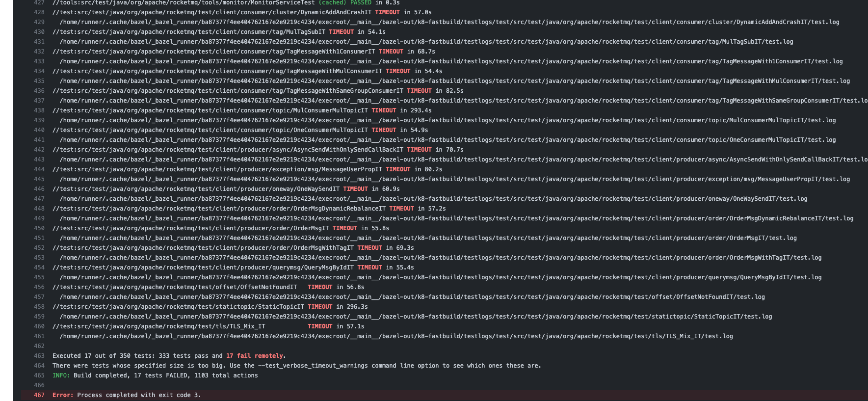Click the AsyncSendWithOnlySendCallBackIT TIMEOUT line
Viewport: 868px width, 401px height.
[258, 150]
